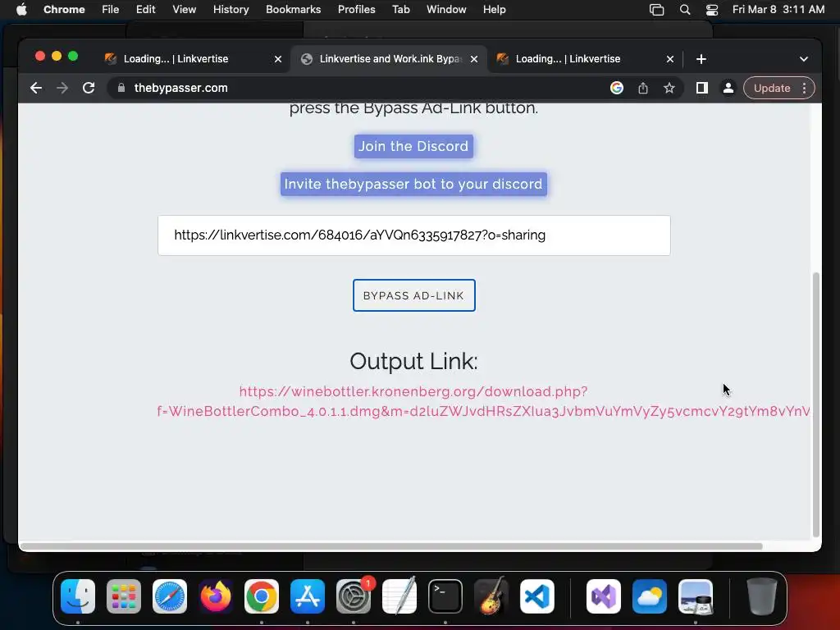
Task: Close the first Loading Linkvertise tab
Action: (x=278, y=59)
